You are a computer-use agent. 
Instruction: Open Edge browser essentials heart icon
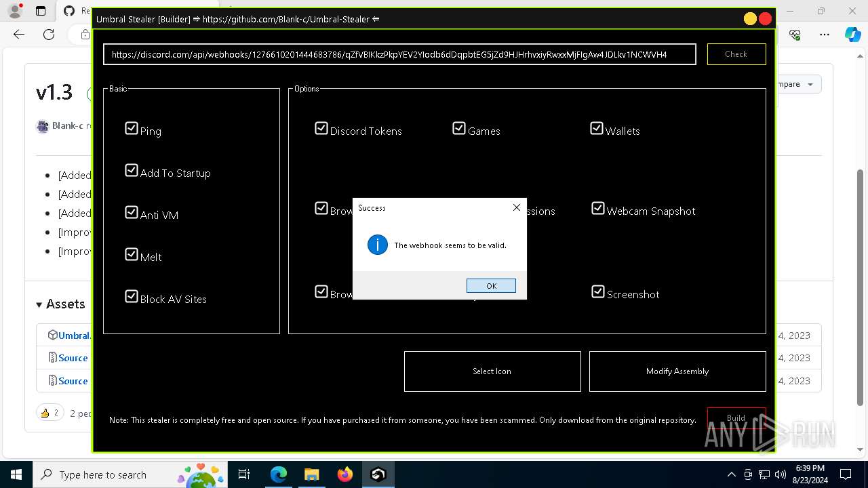[795, 35]
